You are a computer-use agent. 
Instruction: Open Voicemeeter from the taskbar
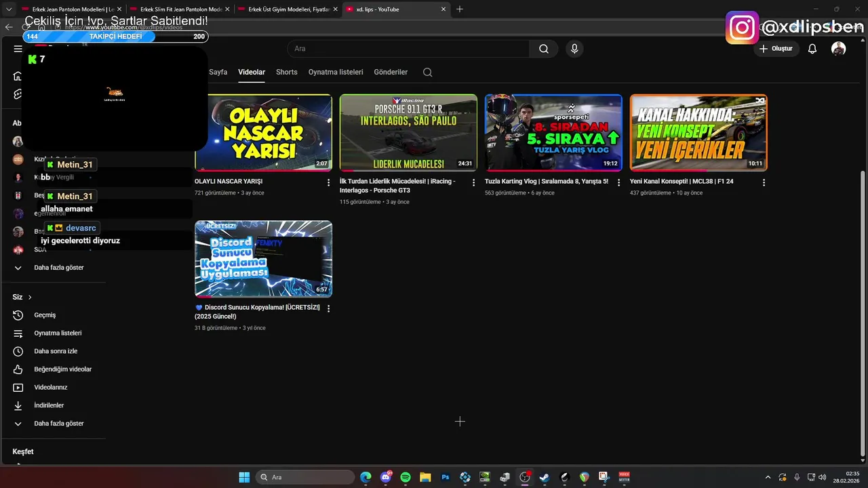624,477
